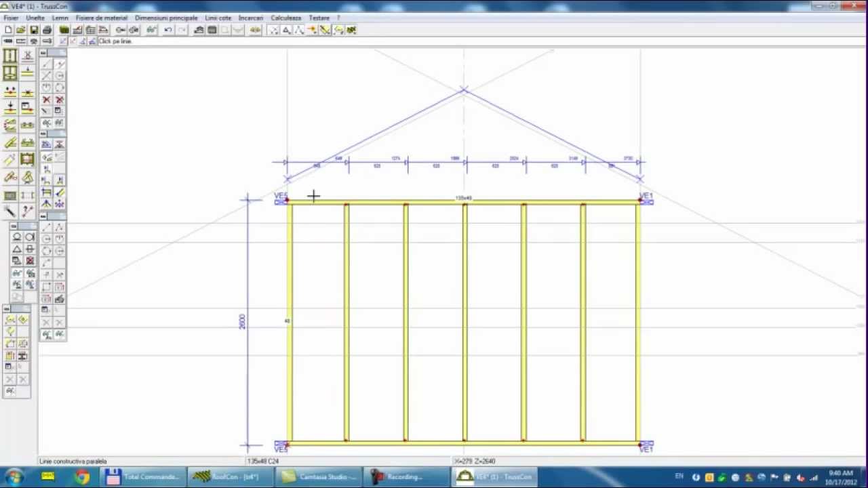The width and height of the screenshot is (868, 488).
Task: Click the framed rectangle icon in left palette
Action: [27, 160]
